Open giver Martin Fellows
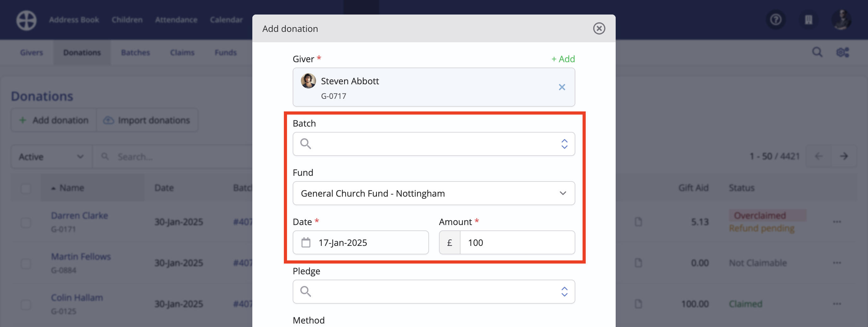 click(x=80, y=257)
